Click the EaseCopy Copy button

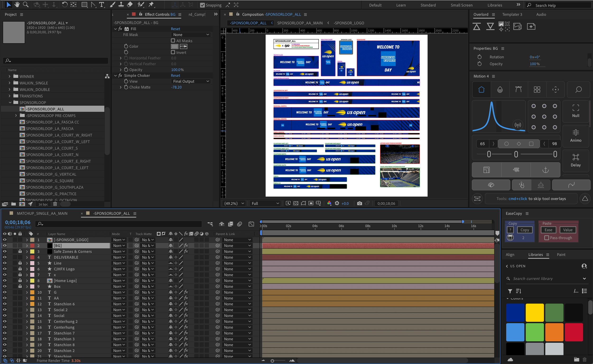point(525,230)
